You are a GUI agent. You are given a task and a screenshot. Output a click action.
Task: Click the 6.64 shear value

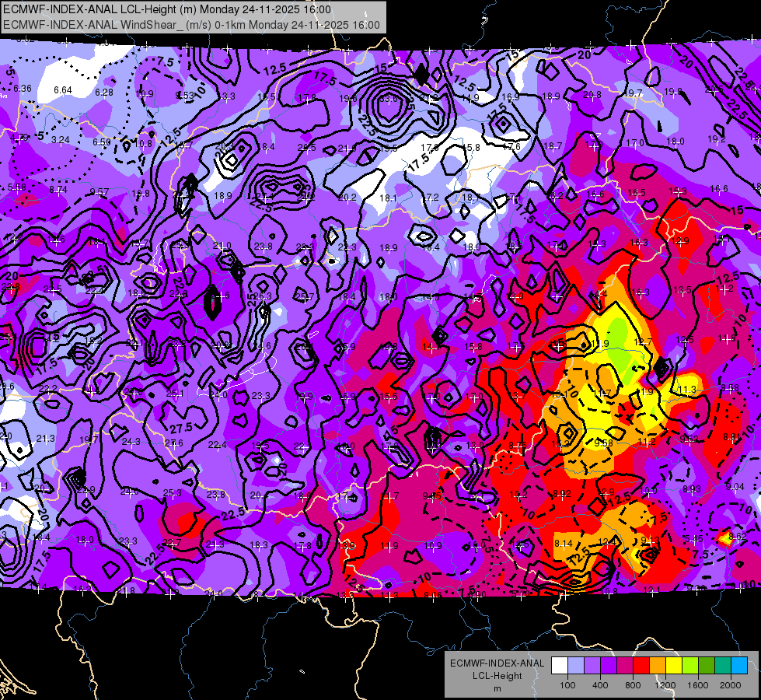point(63,90)
